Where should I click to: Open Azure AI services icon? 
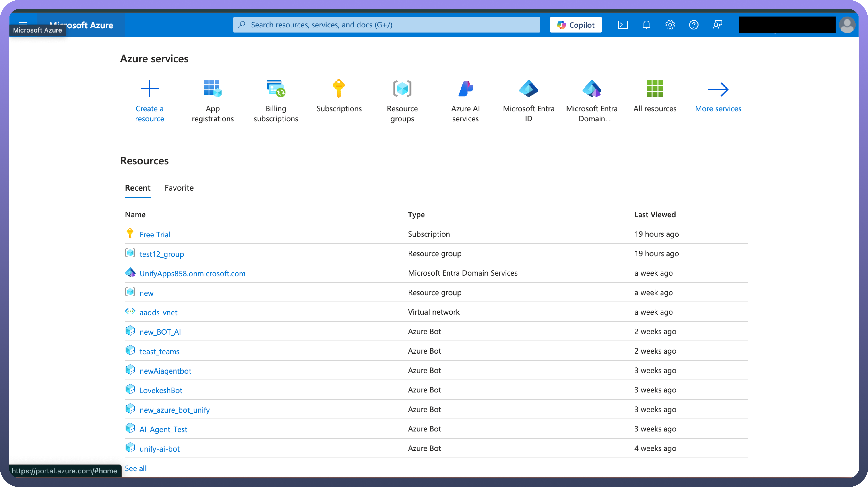465,89
